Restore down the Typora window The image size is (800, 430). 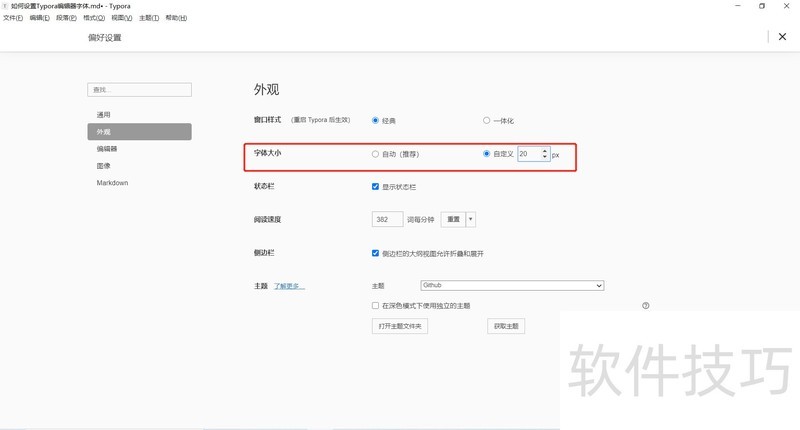pyautogui.click(x=762, y=6)
